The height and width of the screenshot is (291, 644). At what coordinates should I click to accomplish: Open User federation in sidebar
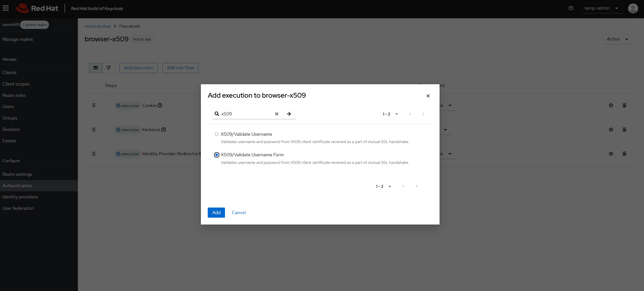(x=18, y=208)
